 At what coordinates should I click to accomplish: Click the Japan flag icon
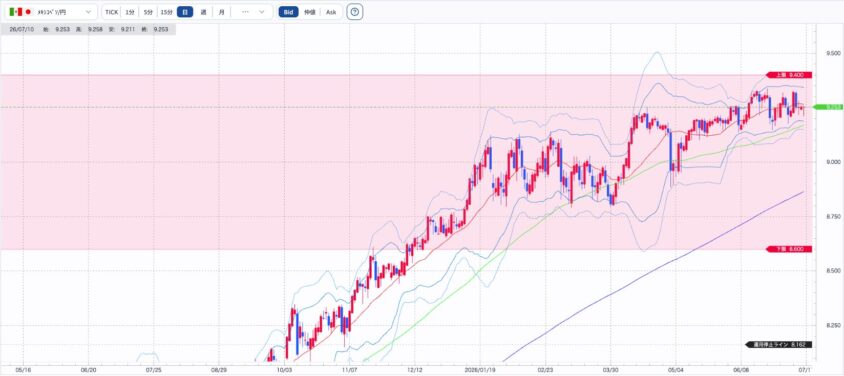[29, 12]
